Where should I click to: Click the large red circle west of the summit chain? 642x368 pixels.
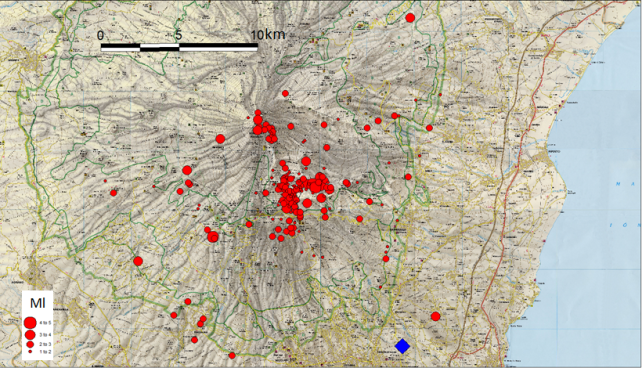[220, 139]
